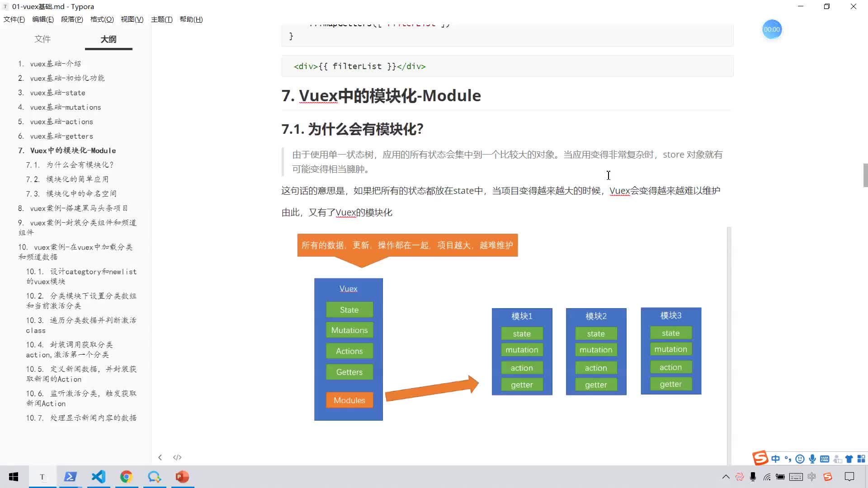Start Sogou voice input microphone
Screen dimensions: 868x488
click(812, 459)
